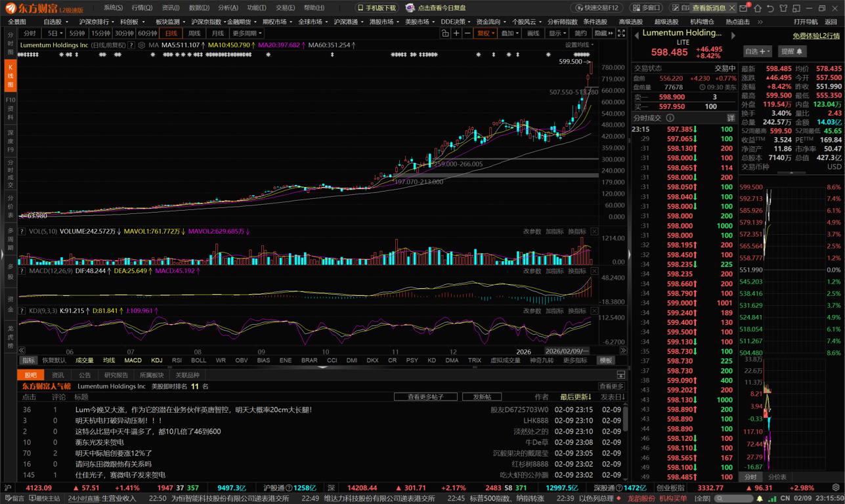
Task: Go to previous stock with left arrow
Action: 636,35
